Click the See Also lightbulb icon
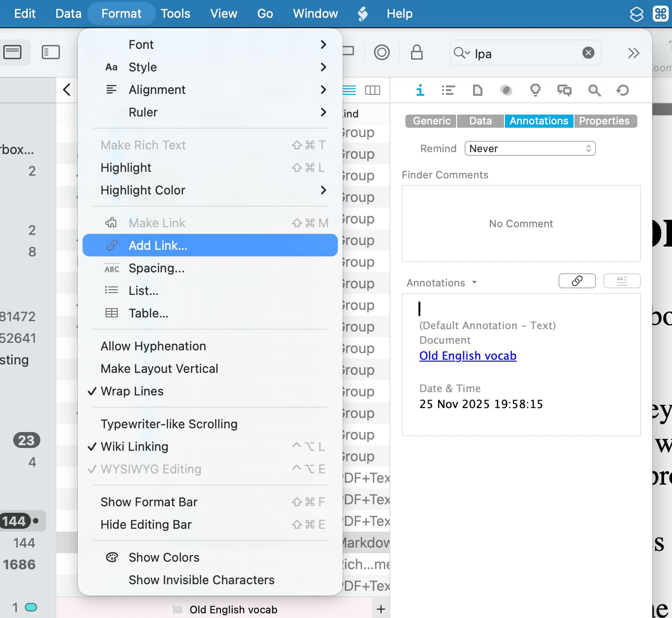672x618 pixels. point(535,90)
